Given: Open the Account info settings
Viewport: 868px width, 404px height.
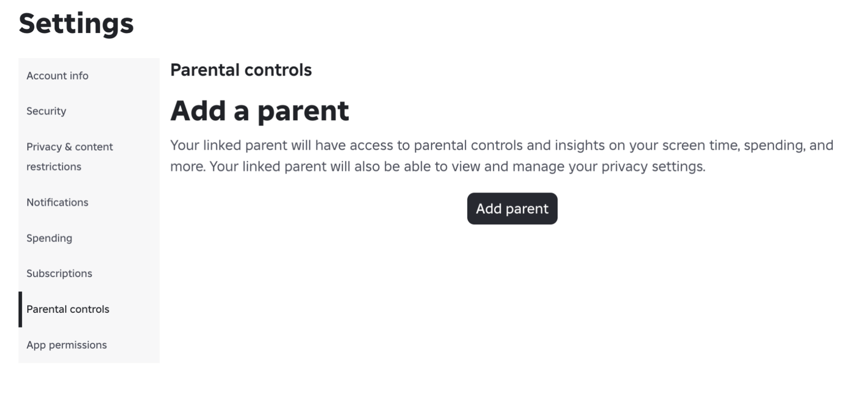Looking at the screenshot, I should [x=57, y=75].
